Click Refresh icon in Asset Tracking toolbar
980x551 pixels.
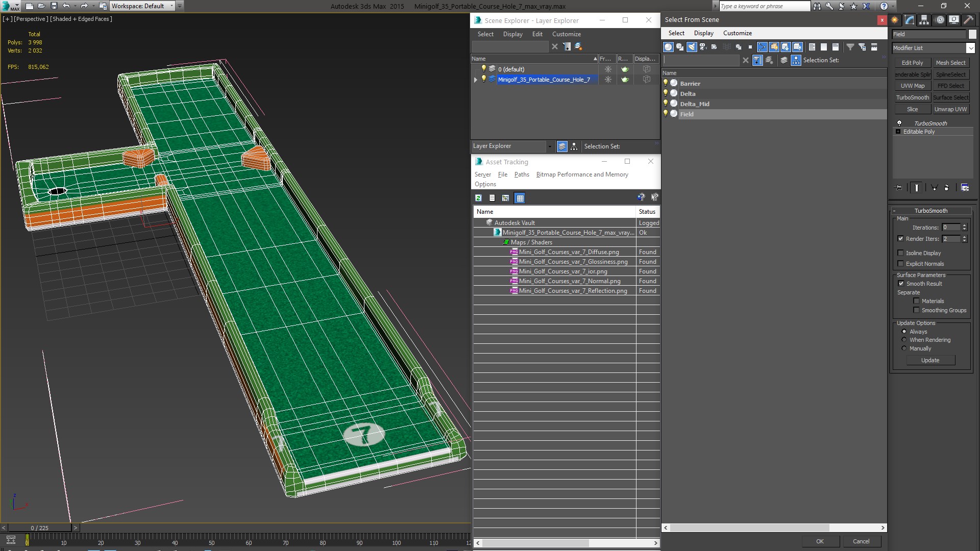tap(478, 198)
